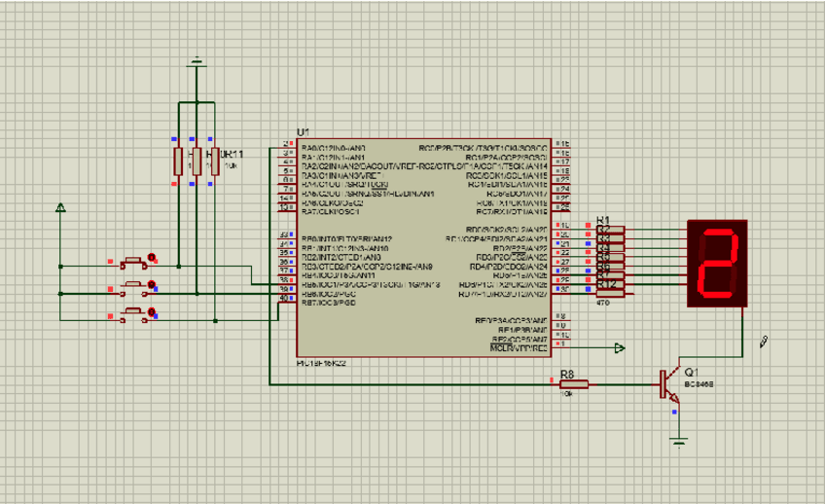The width and height of the screenshot is (825, 504).
Task: Select the triangle power terminal at far left
Action: click(x=60, y=207)
